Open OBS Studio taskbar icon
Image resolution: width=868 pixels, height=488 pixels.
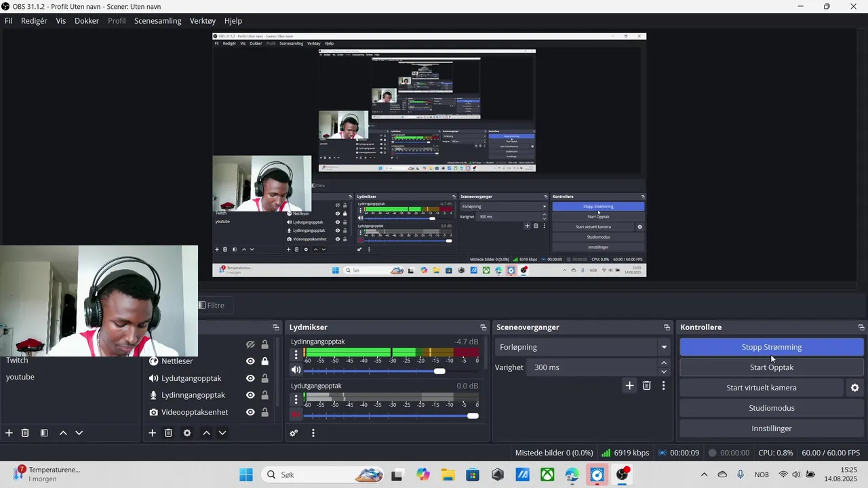622,474
